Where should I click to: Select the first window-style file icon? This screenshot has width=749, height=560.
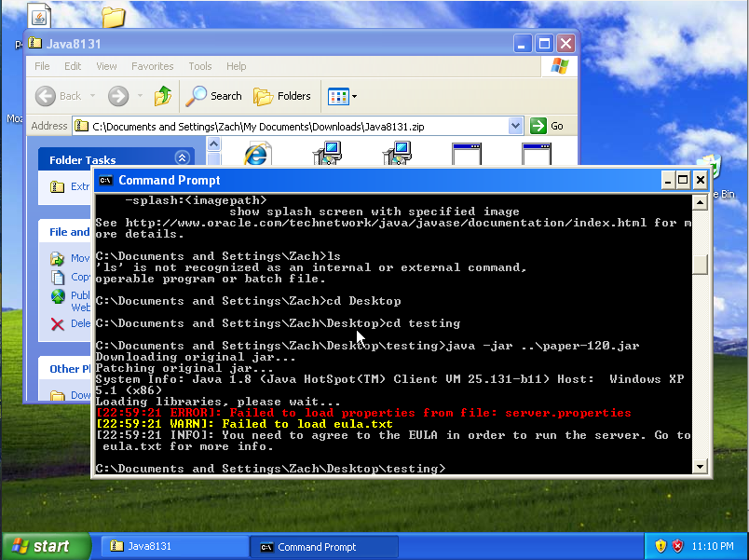(467, 154)
